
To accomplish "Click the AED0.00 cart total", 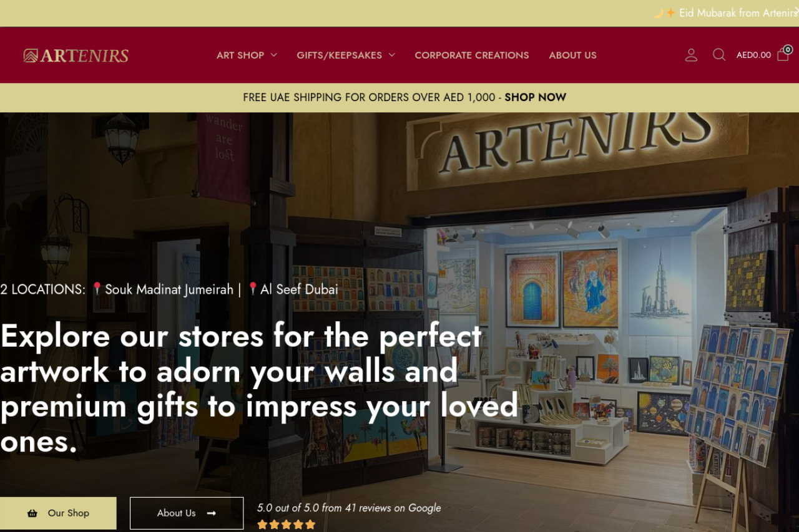I will click(x=753, y=55).
